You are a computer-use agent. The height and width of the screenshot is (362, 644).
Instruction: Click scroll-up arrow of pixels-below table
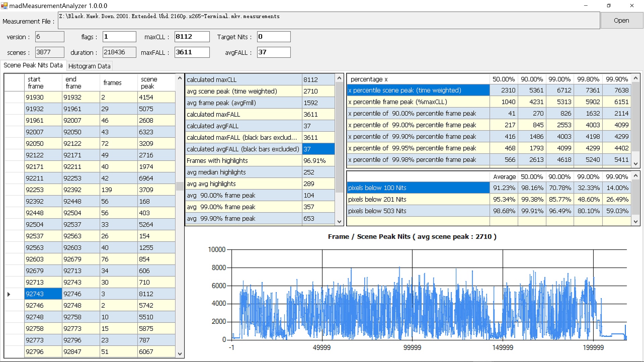[x=636, y=175]
